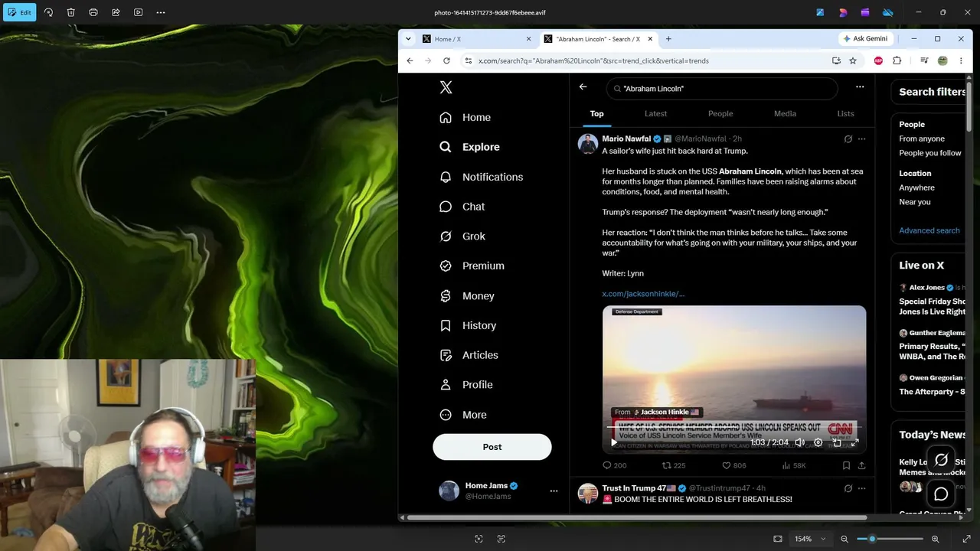Open Chat in X sidebar

(x=462, y=207)
